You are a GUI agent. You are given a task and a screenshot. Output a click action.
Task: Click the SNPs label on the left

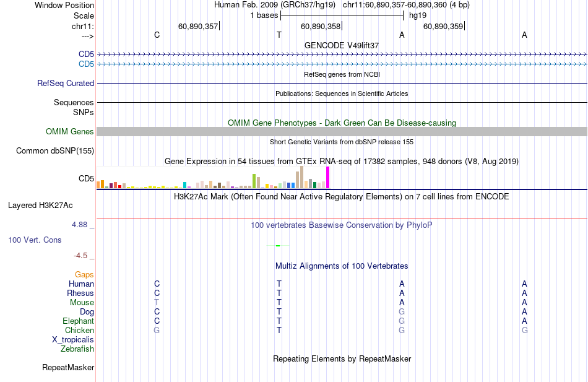[x=84, y=112]
